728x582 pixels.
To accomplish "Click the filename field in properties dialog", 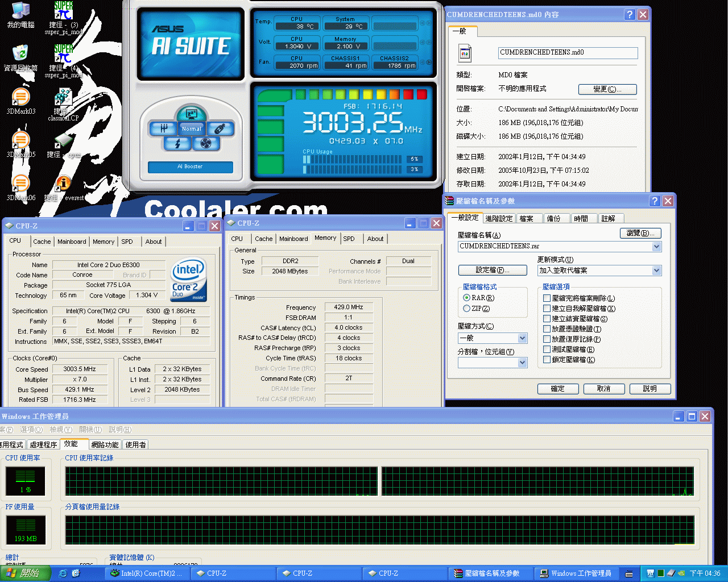I will pos(568,53).
